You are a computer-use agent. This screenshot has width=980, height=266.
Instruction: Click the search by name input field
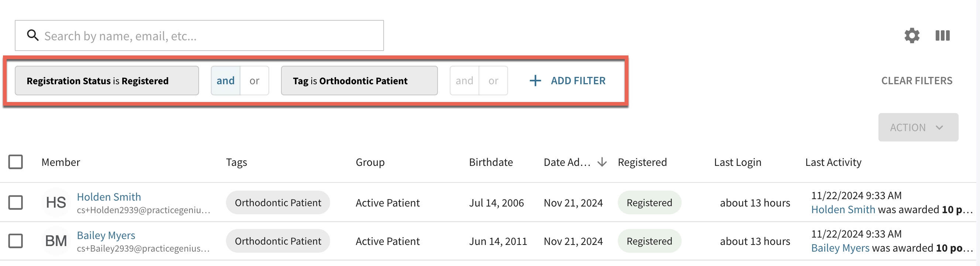click(199, 35)
